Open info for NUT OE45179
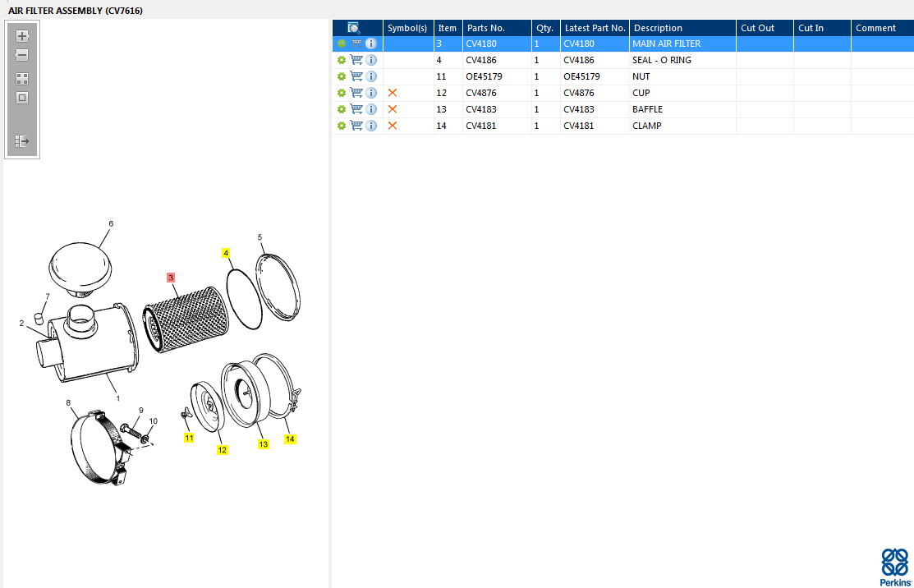The image size is (914, 588). [x=371, y=76]
